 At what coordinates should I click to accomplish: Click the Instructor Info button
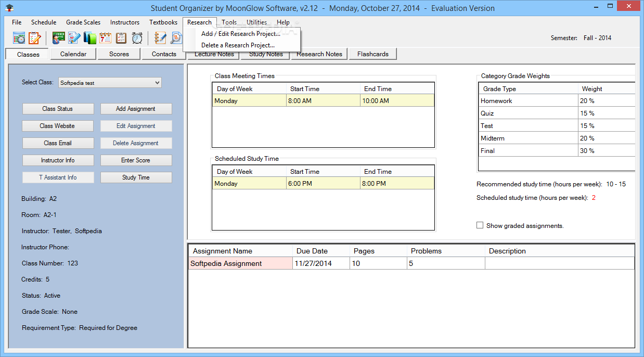click(58, 160)
